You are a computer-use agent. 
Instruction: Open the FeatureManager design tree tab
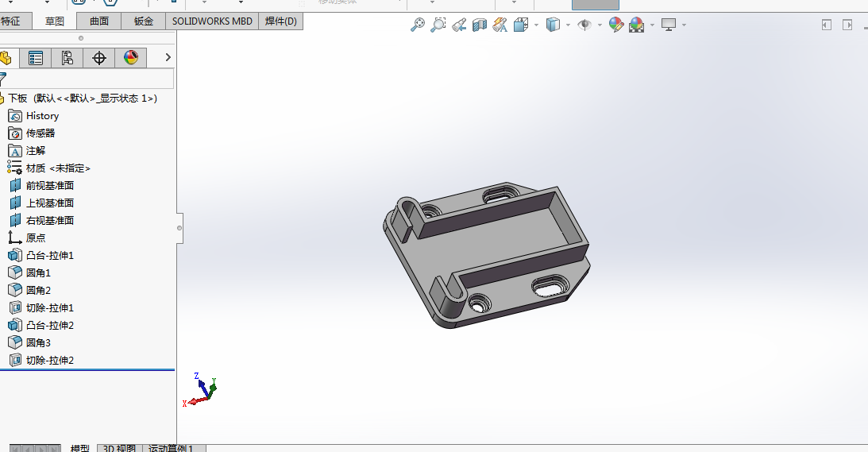click(x=6, y=58)
